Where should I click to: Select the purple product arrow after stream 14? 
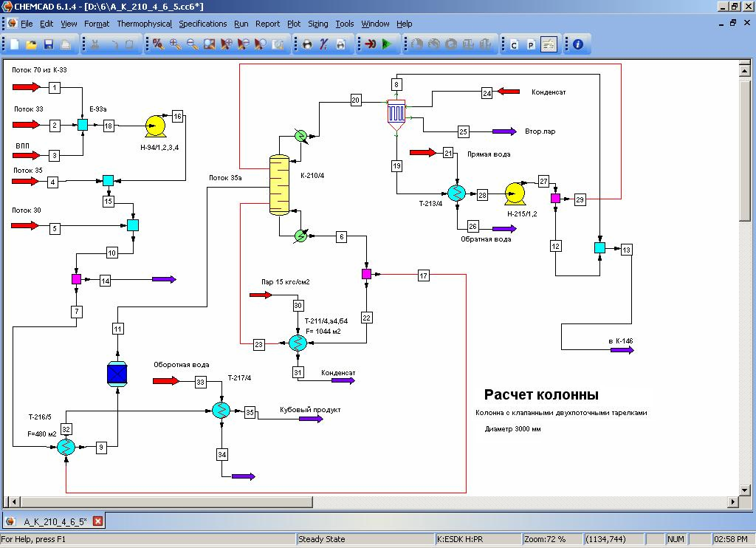coord(165,279)
